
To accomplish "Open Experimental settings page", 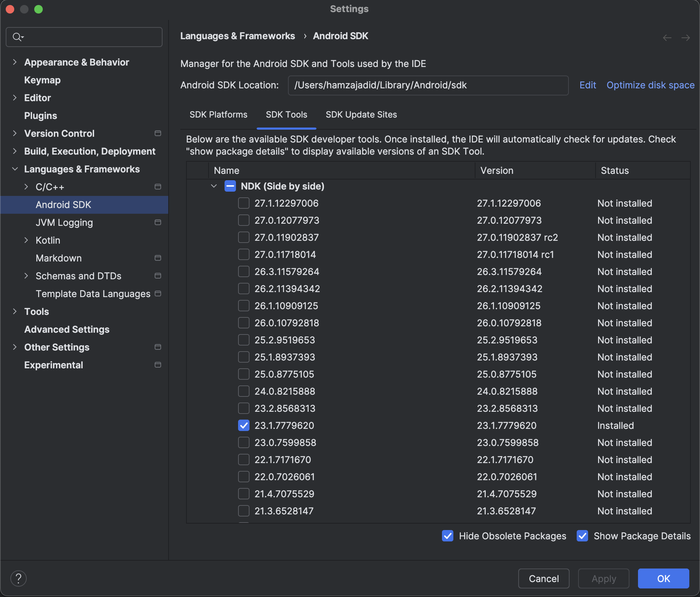I will pyautogui.click(x=53, y=365).
